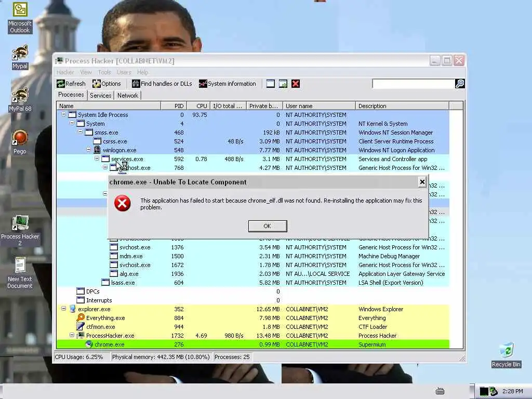Open System information

click(x=228, y=84)
